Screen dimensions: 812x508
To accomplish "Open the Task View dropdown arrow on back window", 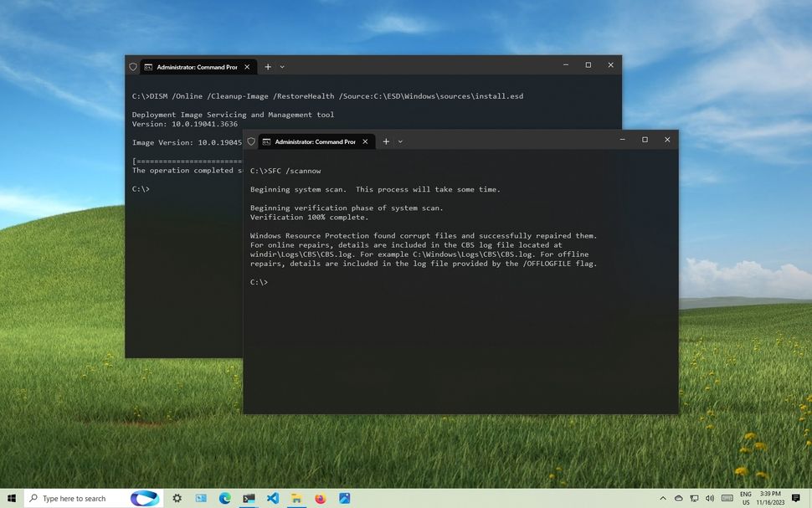I will click(282, 67).
